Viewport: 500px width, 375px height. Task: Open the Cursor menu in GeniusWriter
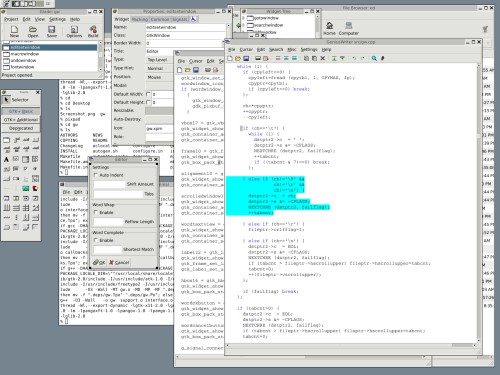pyautogui.click(x=246, y=50)
